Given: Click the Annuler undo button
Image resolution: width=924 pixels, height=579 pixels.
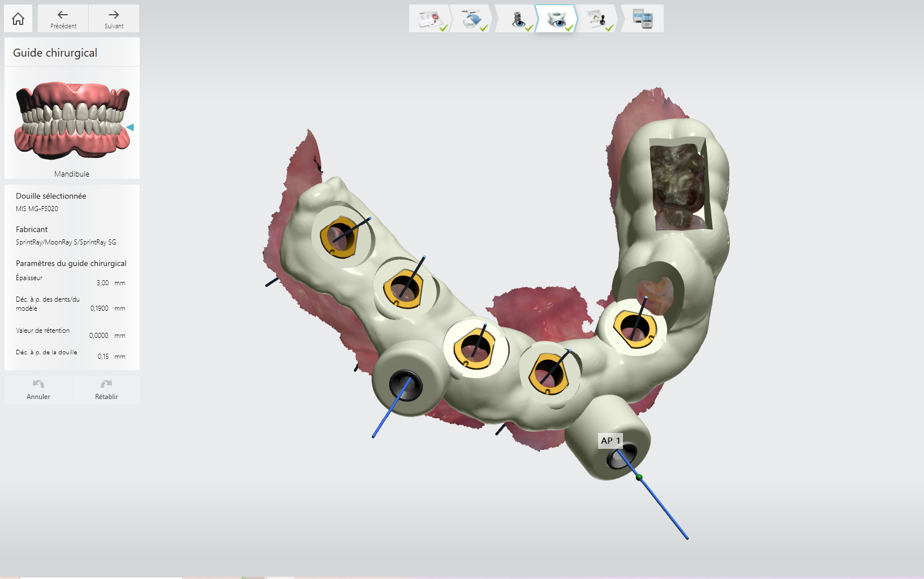Looking at the screenshot, I should 38,390.
